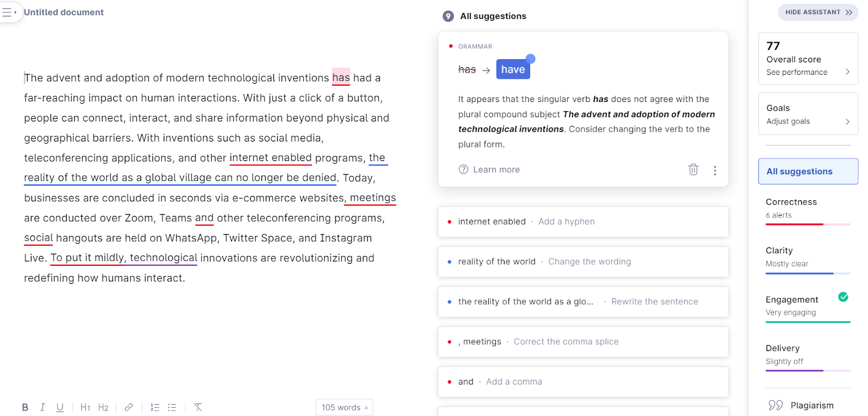
Task: Select the All suggestions tab
Action: pos(808,171)
